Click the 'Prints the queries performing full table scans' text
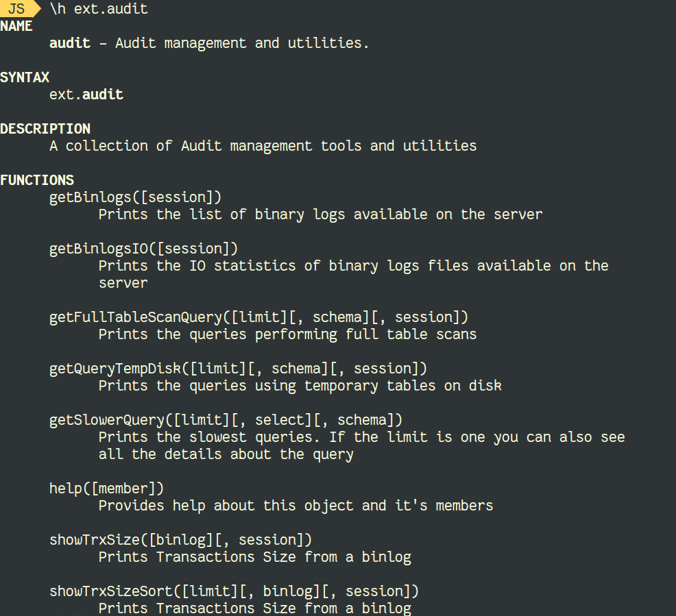 (287, 334)
